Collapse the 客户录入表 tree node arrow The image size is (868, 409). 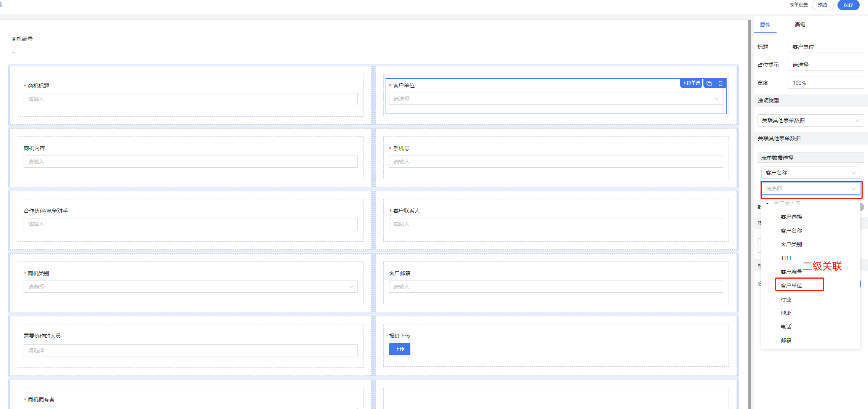tap(767, 203)
